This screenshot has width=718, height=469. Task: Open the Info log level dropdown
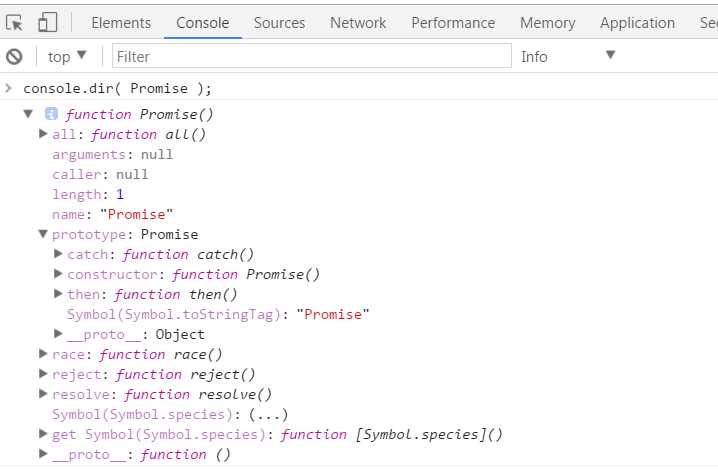[x=567, y=56]
